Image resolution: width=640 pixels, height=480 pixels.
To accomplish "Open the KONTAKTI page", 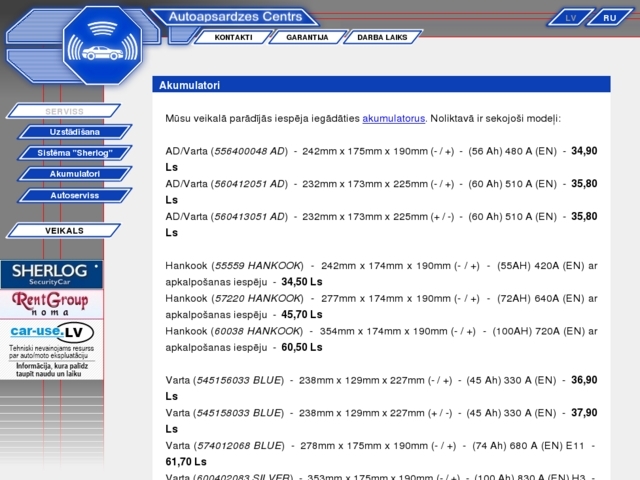I will pyautogui.click(x=233, y=37).
